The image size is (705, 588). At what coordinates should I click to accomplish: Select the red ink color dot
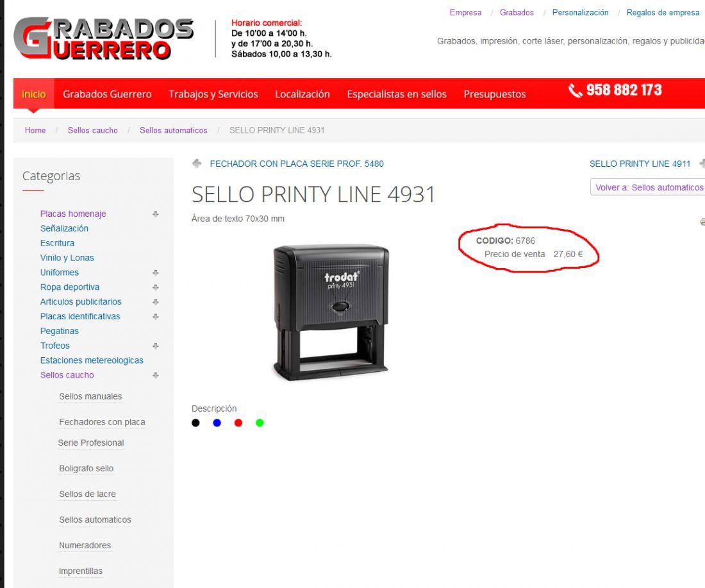point(238,423)
